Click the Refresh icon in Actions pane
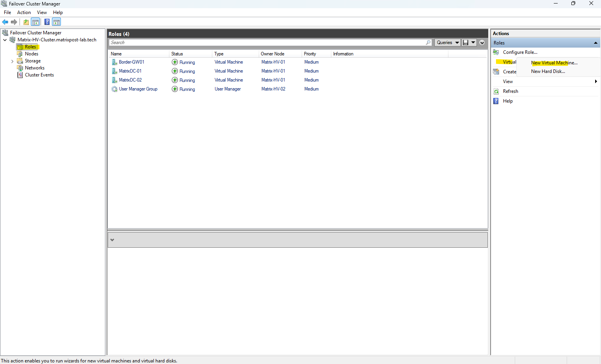Image resolution: width=601 pixels, height=364 pixels. click(496, 91)
